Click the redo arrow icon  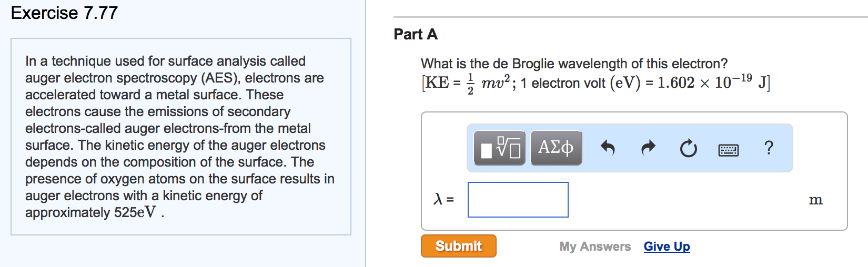pos(648,148)
